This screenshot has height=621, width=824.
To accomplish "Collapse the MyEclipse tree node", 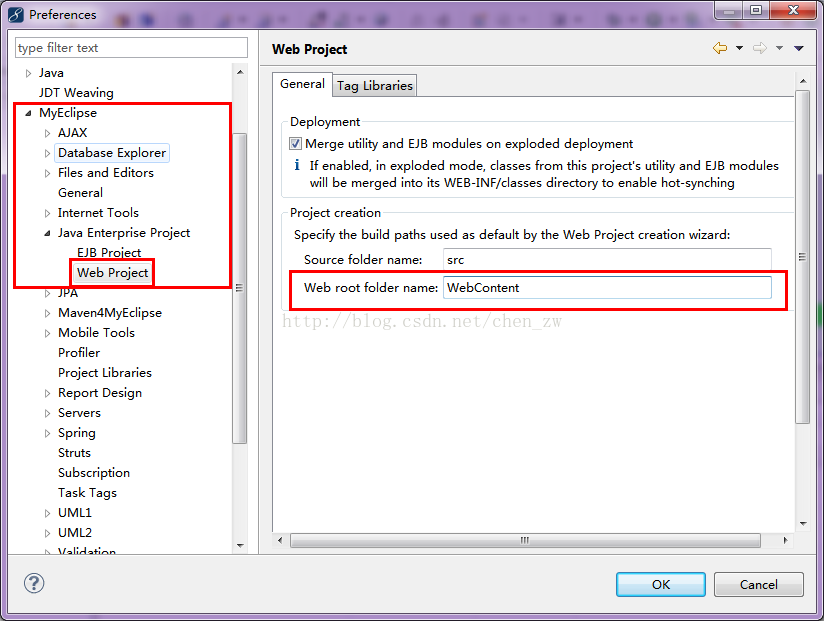I will 28,113.
